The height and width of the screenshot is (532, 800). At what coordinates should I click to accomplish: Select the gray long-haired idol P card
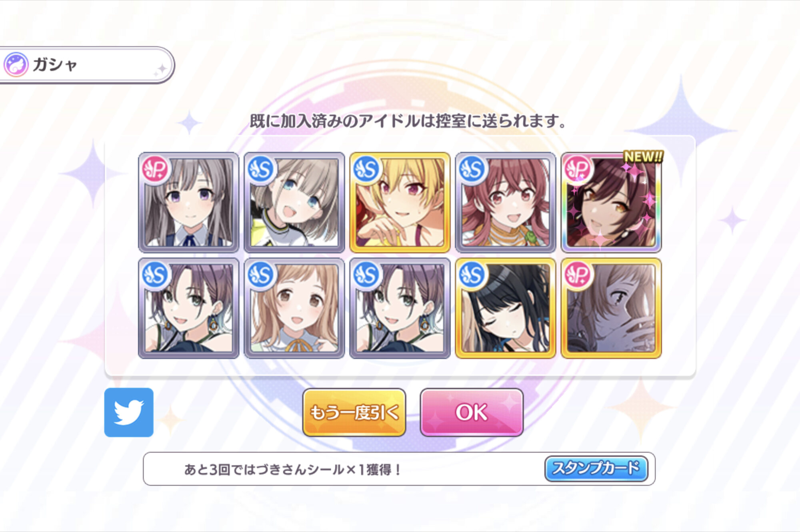(x=188, y=203)
